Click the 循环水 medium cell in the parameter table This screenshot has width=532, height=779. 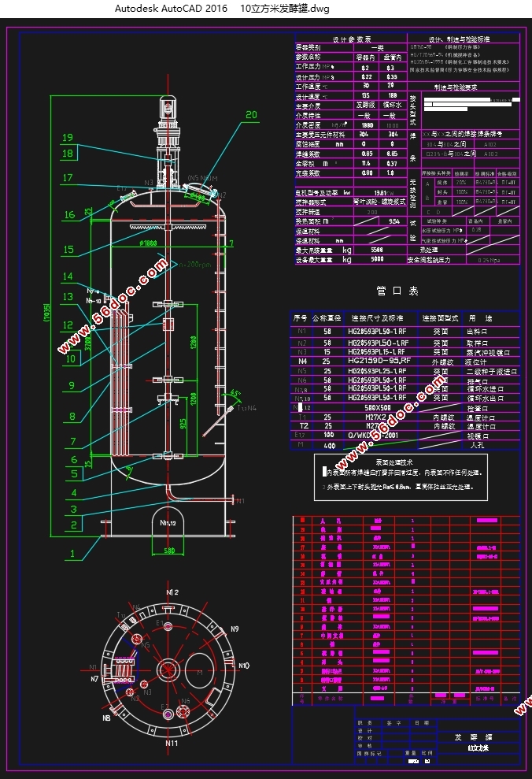pyautogui.click(x=392, y=106)
